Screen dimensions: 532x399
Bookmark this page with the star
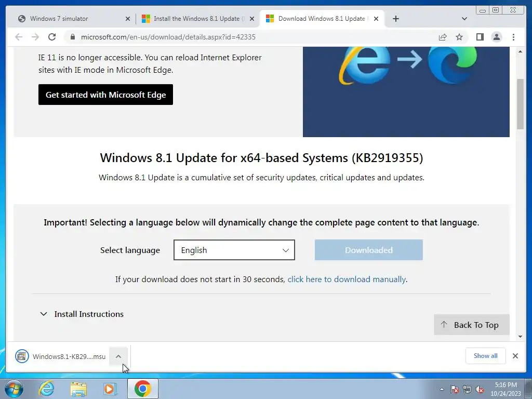459,37
